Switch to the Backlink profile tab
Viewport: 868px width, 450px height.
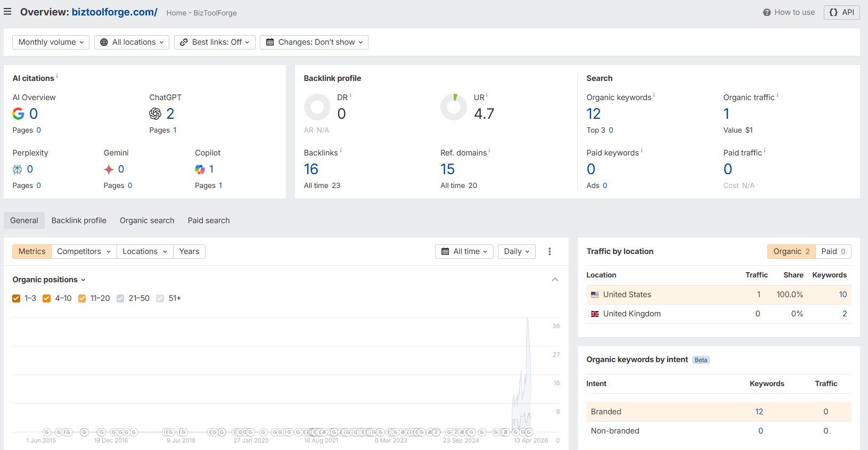click(x=79, y=220)
